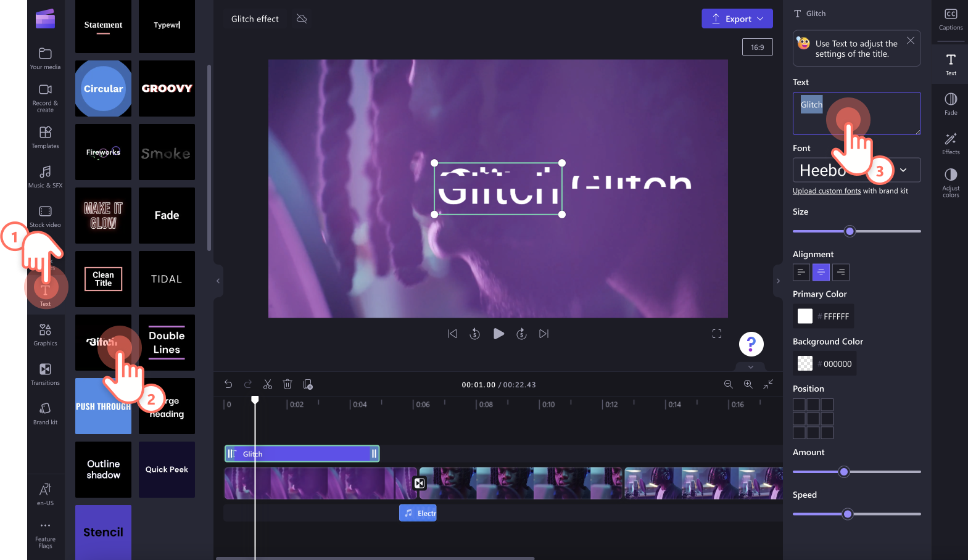
Task: Open Feature Flags menu
Action: (45, 535)
